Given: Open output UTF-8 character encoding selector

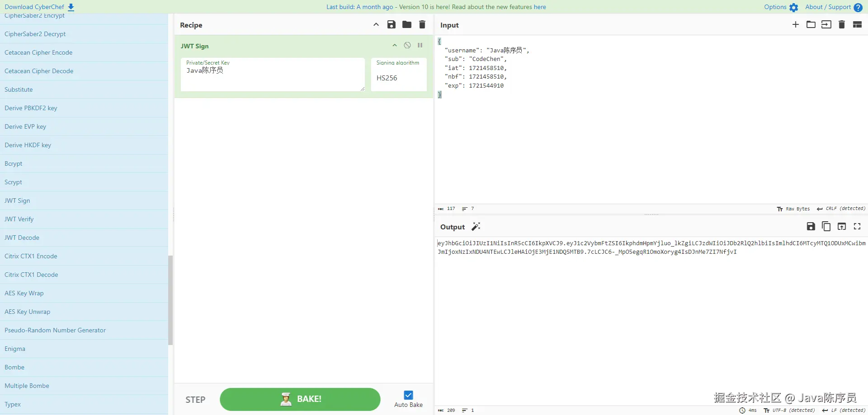Looking at the screenshot, I should pyautogui.click(x=789, y=410).
